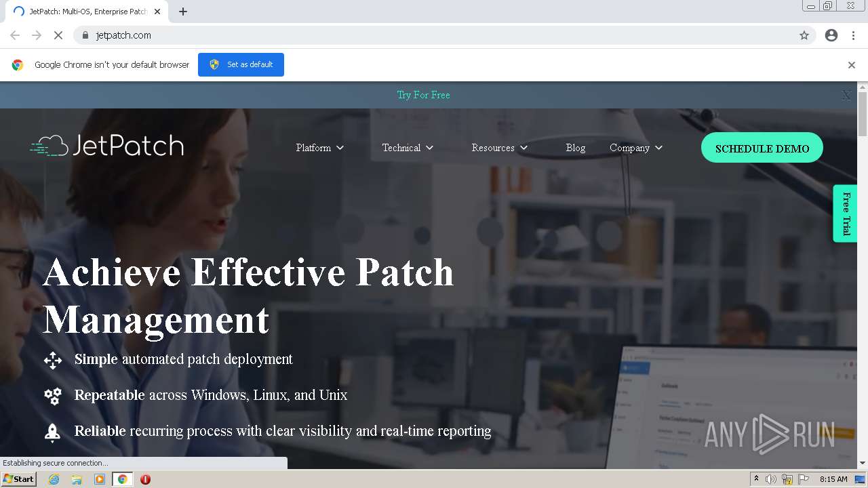Screen dimensions: 868x488
Task: Click the Repeatable gears icon
Action: pyautogui.click(x=53, y=396)
